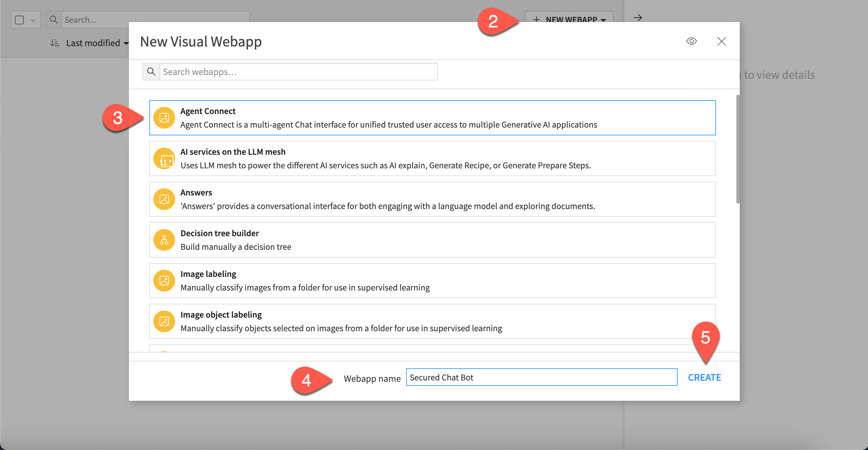This screenshot has height=450, width=868.
Task: Click the Decision tree builder icon
Action: (164, 240)
